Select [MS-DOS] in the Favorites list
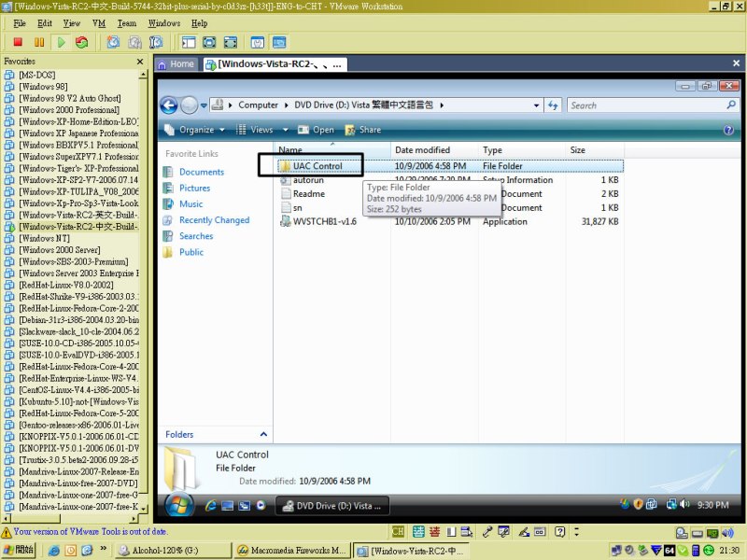Screen dimensions: 747x560 pyautogui.click(x=37, y=75)
